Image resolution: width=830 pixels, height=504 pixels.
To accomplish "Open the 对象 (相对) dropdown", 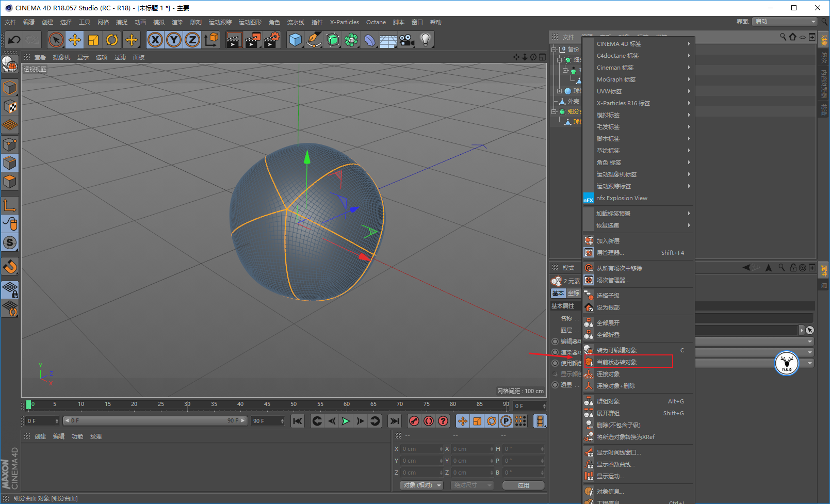I will (422, 485).
